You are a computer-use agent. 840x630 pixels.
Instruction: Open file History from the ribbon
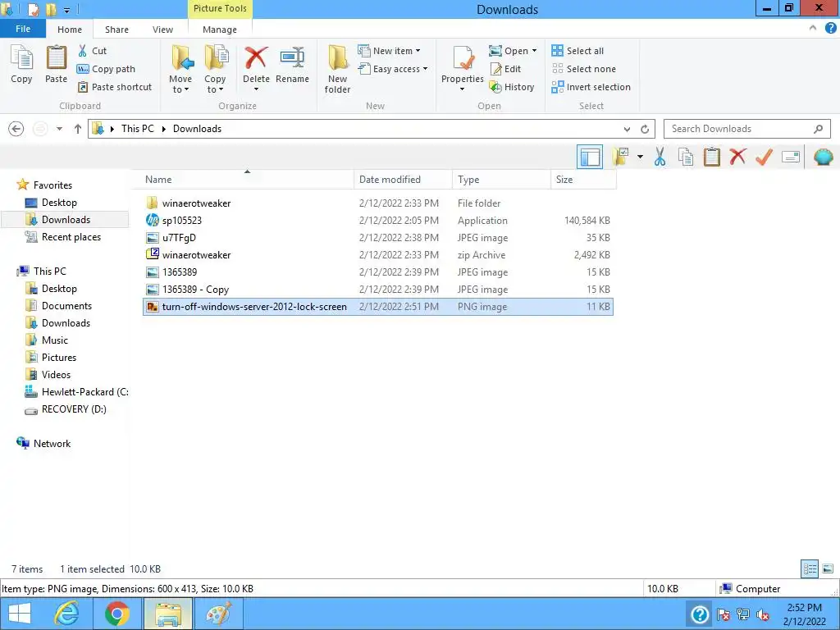(512, 87)
